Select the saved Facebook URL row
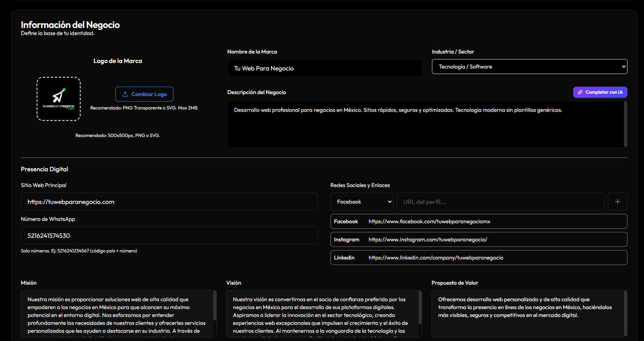 (x=478, y=221)
